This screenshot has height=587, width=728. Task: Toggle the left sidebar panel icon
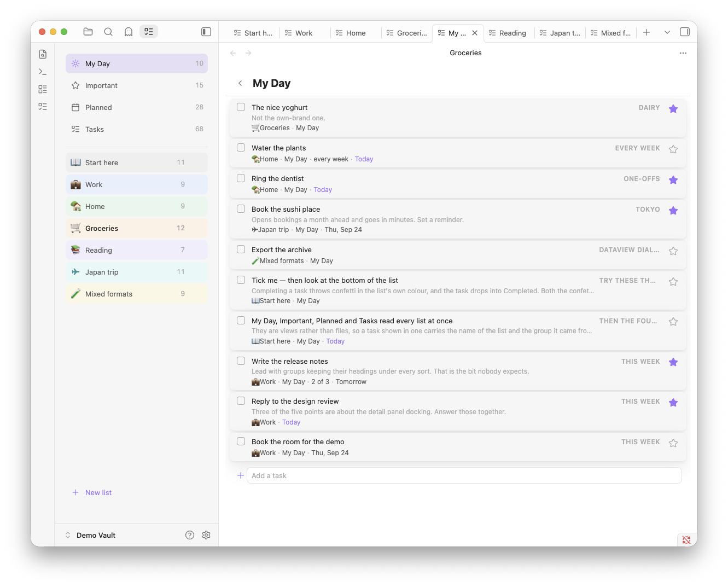(x=206, y=32)
